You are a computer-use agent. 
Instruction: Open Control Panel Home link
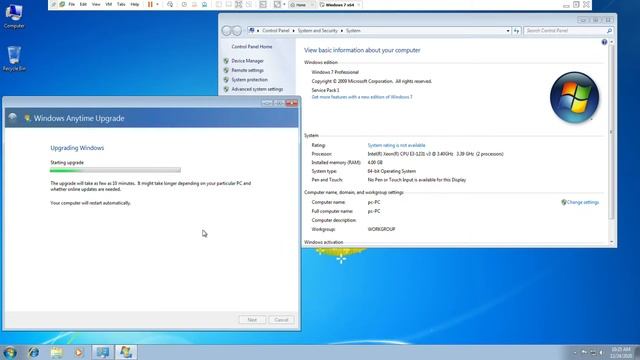click(252, 47)
